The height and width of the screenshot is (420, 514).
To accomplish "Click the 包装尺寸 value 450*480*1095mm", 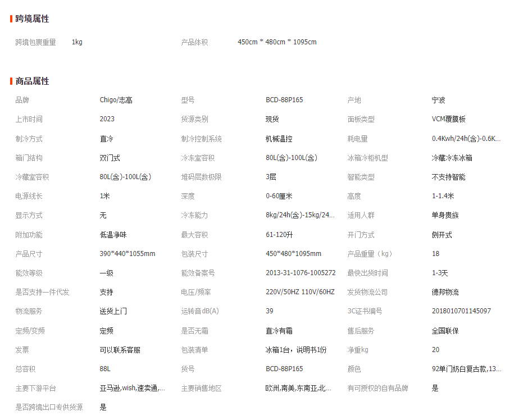I will pyautogui.click(x=293, y=254).
